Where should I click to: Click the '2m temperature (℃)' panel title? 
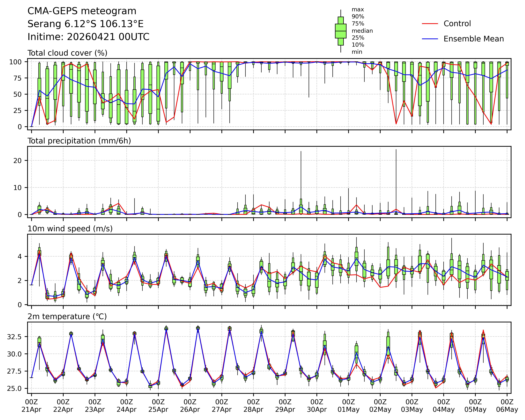67,317
